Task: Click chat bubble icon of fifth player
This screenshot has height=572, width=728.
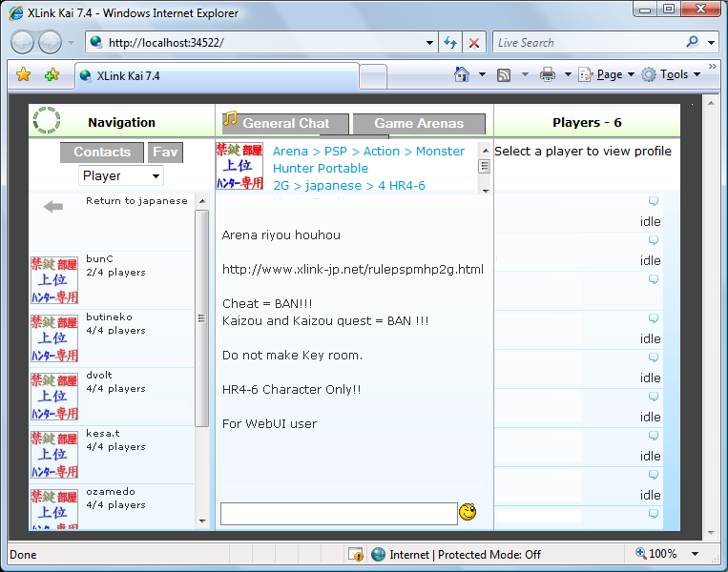Action: [654, 357]
